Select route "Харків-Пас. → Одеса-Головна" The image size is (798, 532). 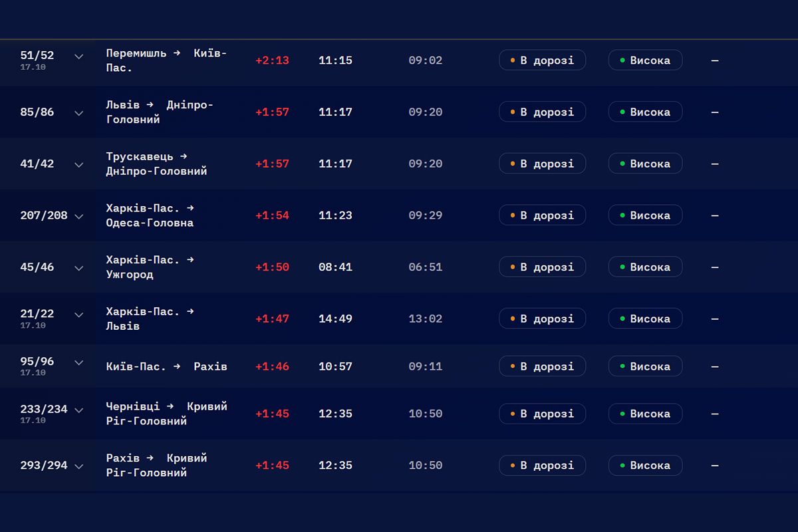pyautogui.click(x=150, y=215)
